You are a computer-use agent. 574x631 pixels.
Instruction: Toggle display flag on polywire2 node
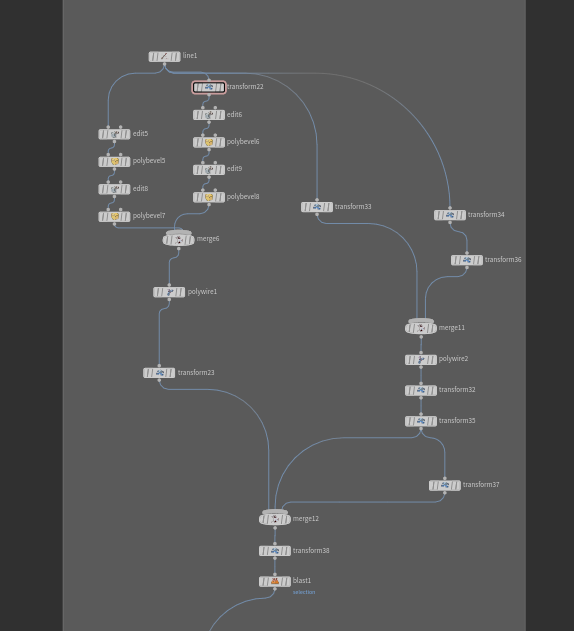pyautogui.click(x=434, y=359)
